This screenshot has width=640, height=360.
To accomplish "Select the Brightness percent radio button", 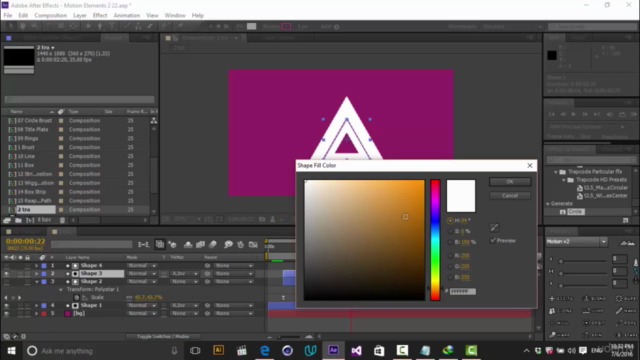I will (x=450, y=242).
